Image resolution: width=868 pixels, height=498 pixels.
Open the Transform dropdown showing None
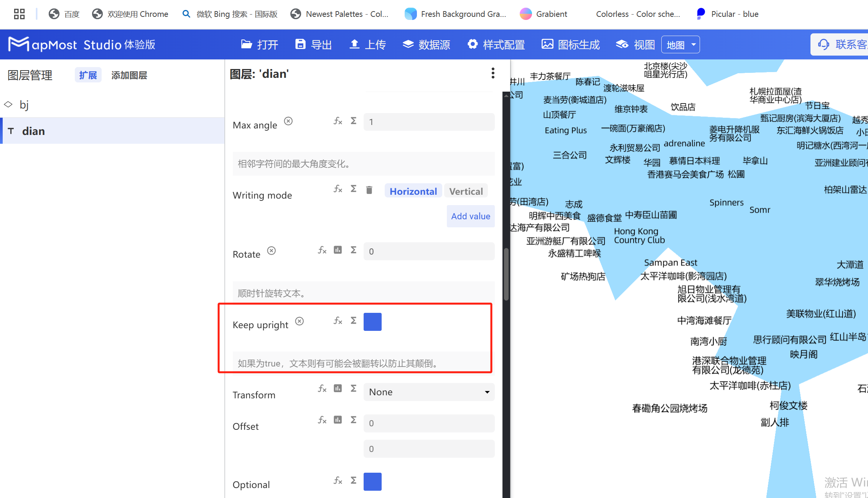click(x=428, y=392)
